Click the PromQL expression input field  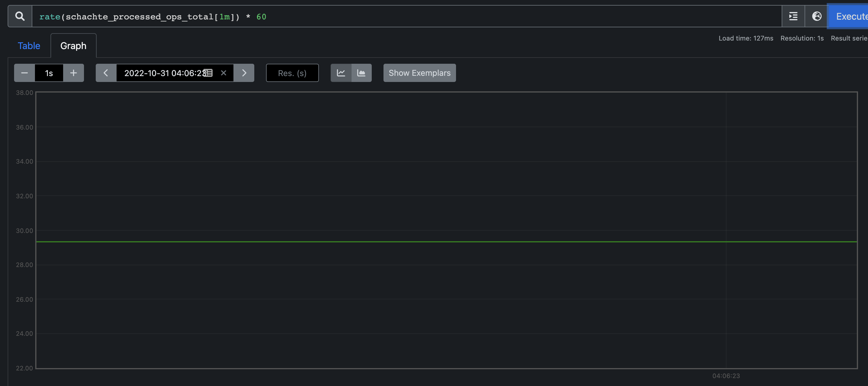[404, 16]
